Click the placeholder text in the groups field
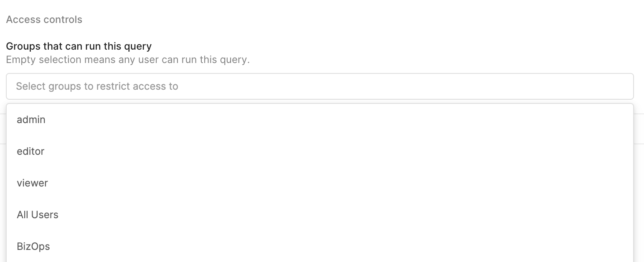Screen dimensions: 644x262 point(97,86)
